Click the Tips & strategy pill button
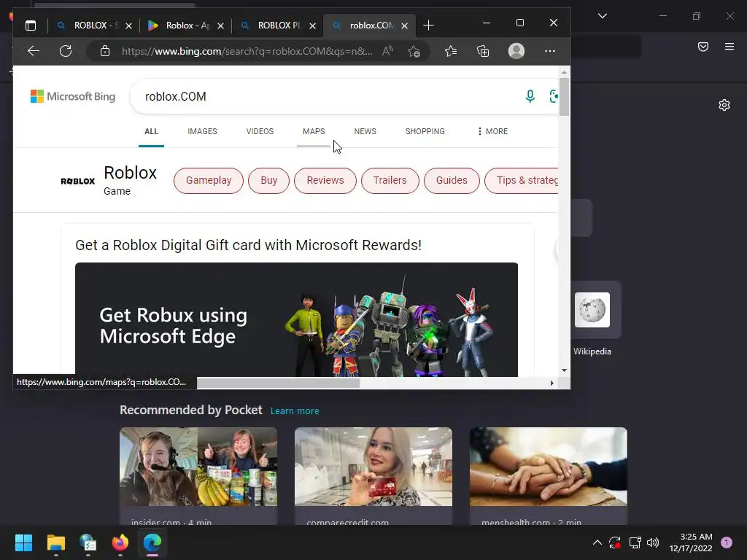Screen dimensions: 747x560 coord(522,181)
